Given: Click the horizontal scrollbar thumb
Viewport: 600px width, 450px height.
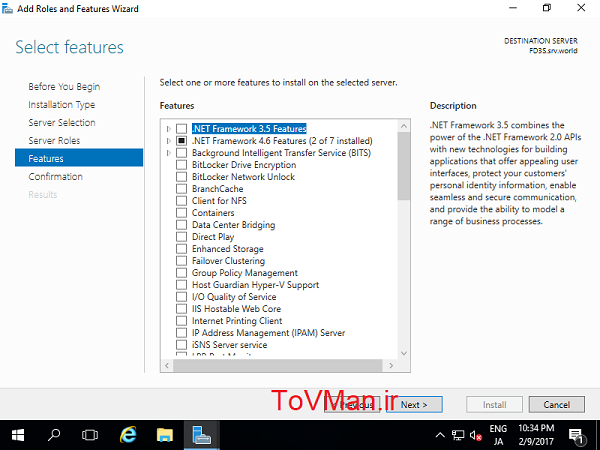Looking at the screenshot, I should click(277, 365).
